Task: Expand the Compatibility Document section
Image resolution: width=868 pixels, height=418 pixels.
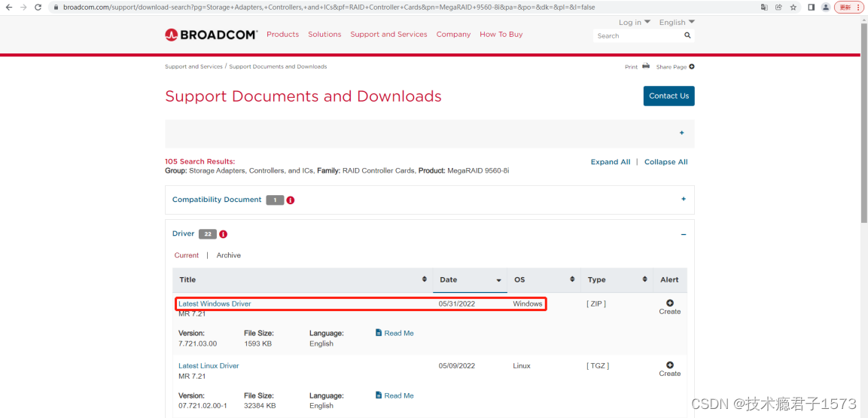Action: (684, 200)
